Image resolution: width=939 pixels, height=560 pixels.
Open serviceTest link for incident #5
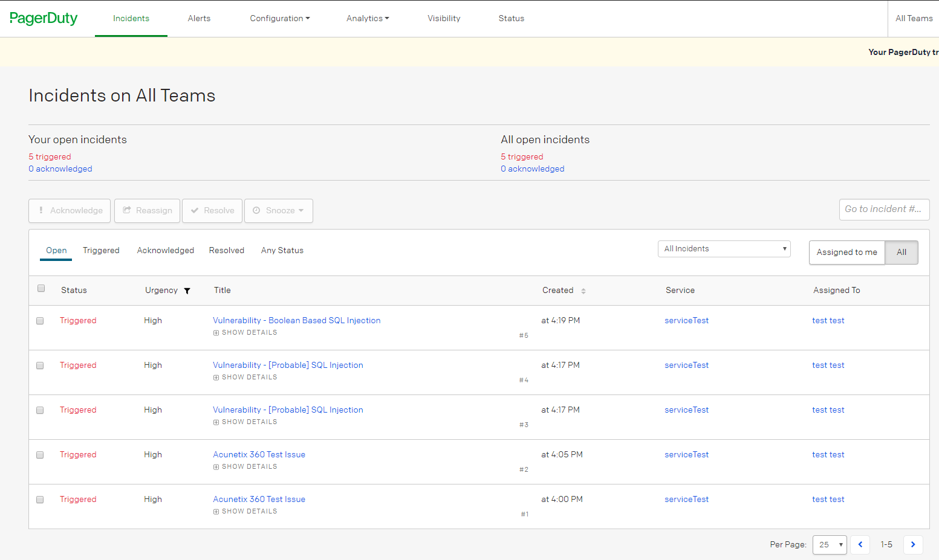686,321
